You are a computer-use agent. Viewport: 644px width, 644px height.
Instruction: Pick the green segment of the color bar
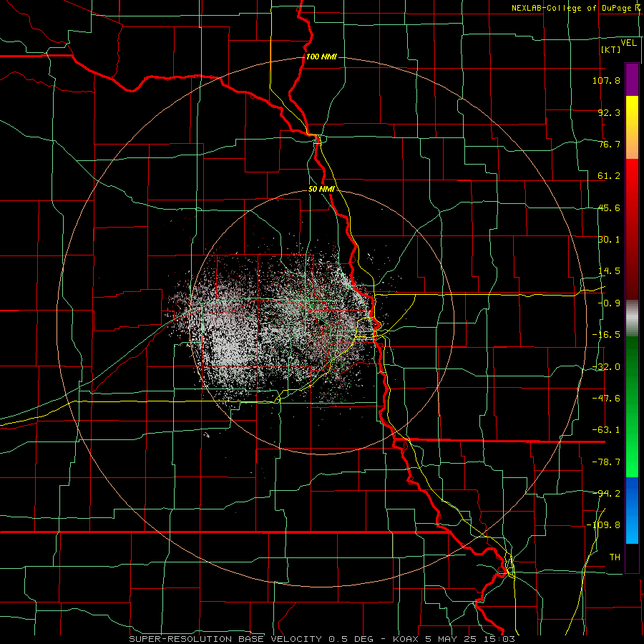point(632,406)
